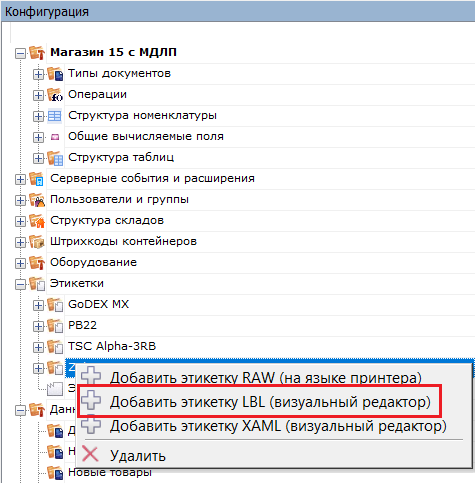Click the red X delete icon
475x483 pixels.
(90, 454)
